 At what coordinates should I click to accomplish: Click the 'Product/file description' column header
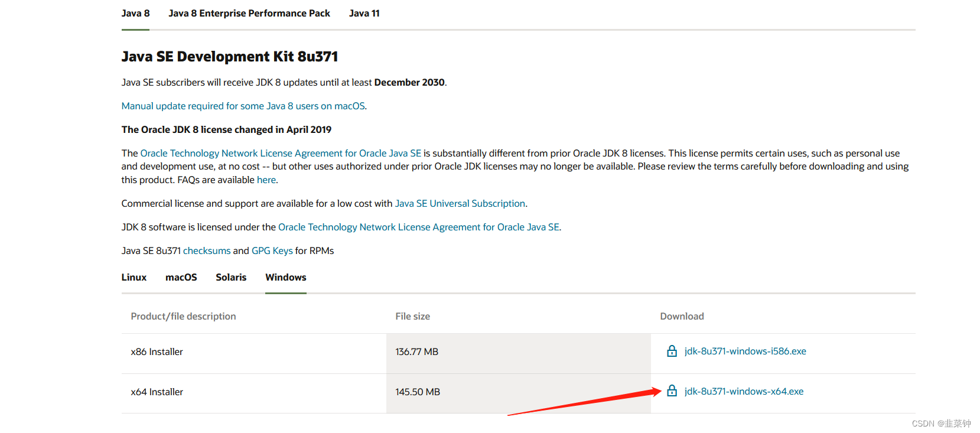(183, 316)
